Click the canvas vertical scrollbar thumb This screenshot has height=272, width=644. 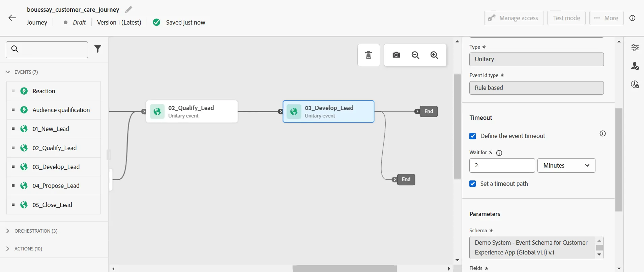coord(457,126)
